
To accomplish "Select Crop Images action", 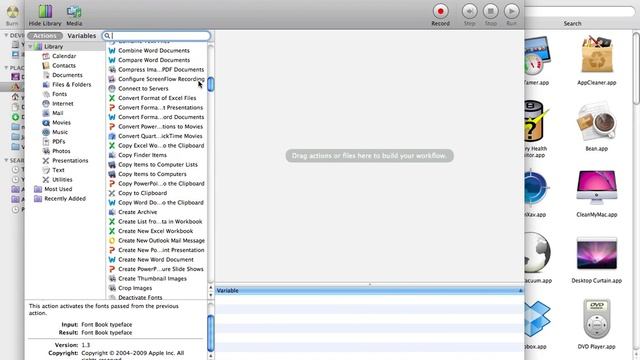I will [x=135, y=288].
